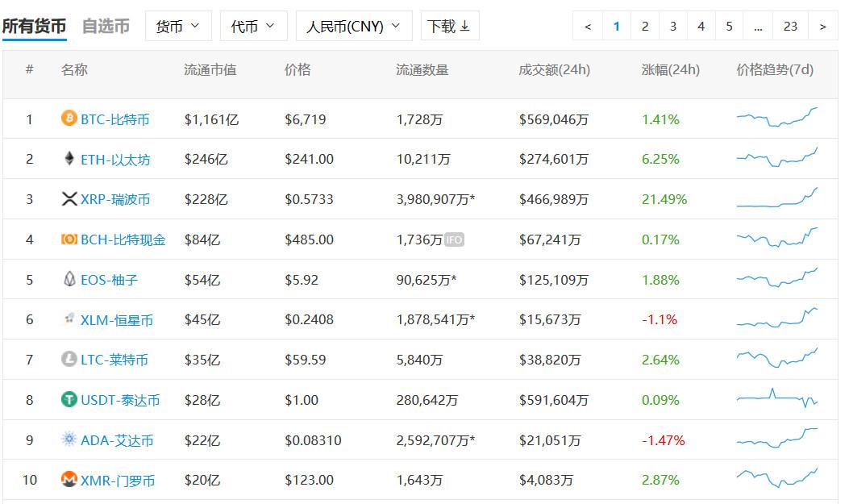Screen dimensions: 849x504
Task: Click the ADA change -1.47%
Action: (664, 440)
